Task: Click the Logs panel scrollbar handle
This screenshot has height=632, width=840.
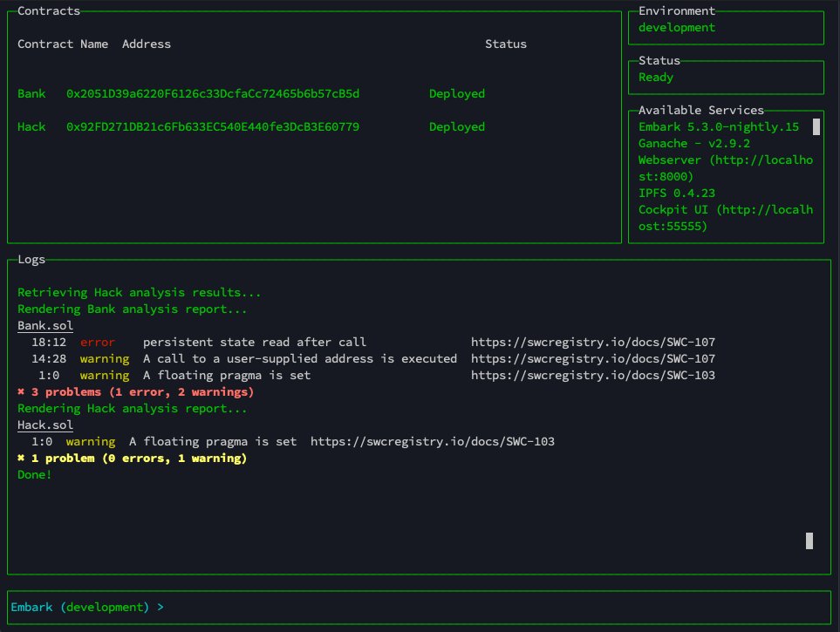Action: click(x=809, y=540)
